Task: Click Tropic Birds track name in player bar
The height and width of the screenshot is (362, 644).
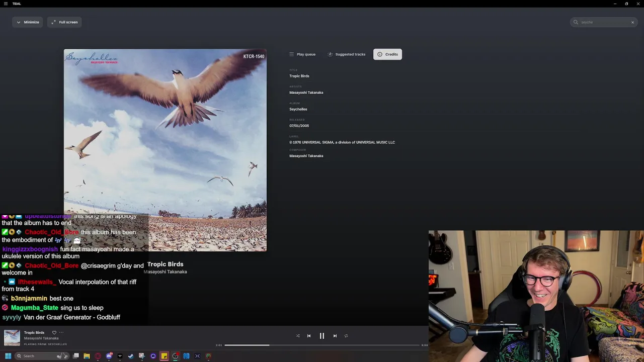Action: pos(34,332)
